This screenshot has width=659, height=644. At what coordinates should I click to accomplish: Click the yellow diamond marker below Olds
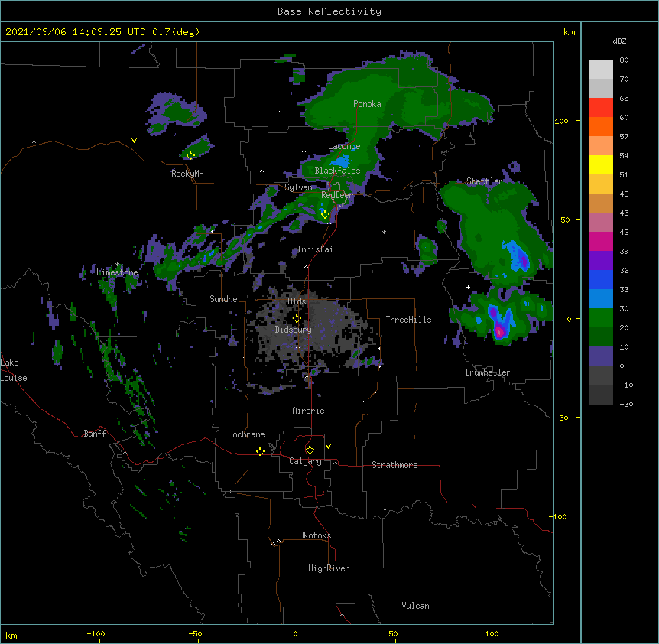[x=297, y=318]
